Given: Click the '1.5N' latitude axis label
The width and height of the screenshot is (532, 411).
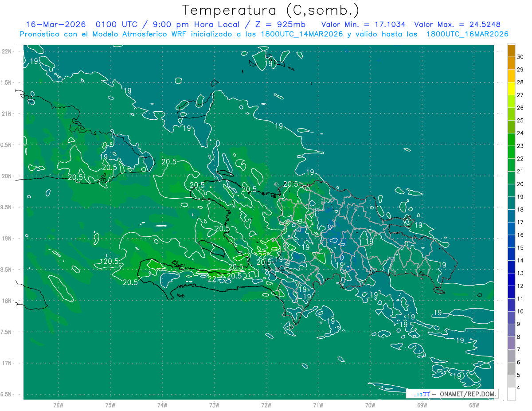Looking at the screenshot, I should 7,82.
